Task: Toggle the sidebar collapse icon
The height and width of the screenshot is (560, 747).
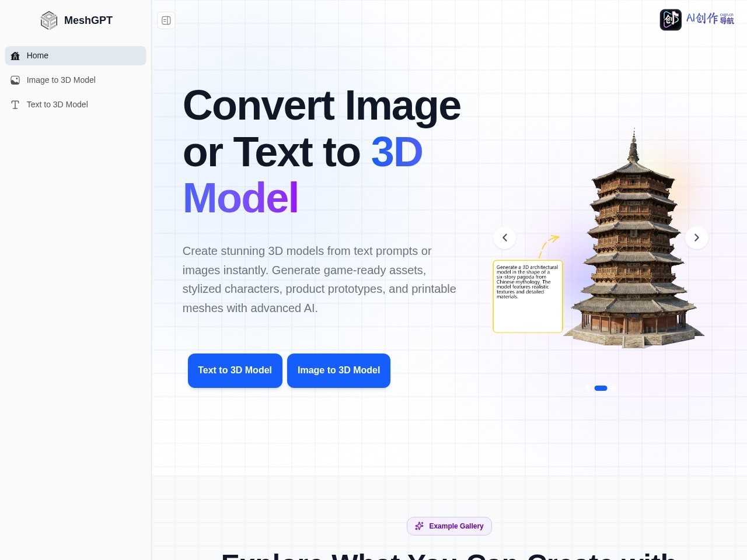Action: pyautogui.click(x=166, y=20)
